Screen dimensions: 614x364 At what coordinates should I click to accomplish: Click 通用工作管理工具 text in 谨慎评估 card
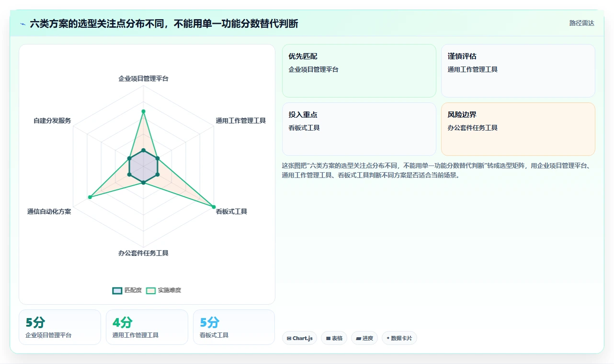(x=473, y=69)
